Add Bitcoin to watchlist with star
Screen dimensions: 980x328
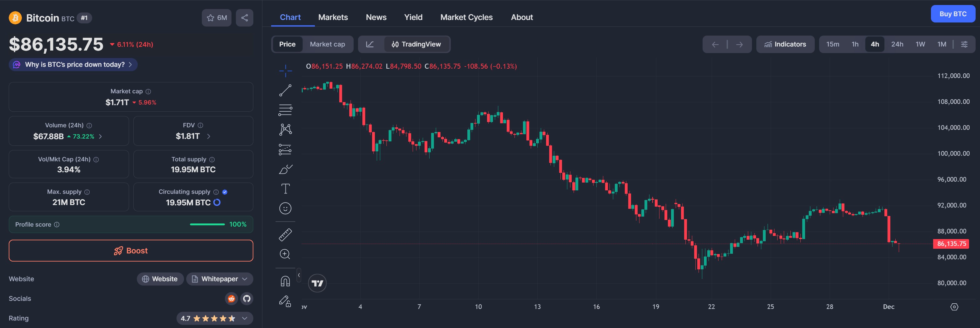[216, 18]
